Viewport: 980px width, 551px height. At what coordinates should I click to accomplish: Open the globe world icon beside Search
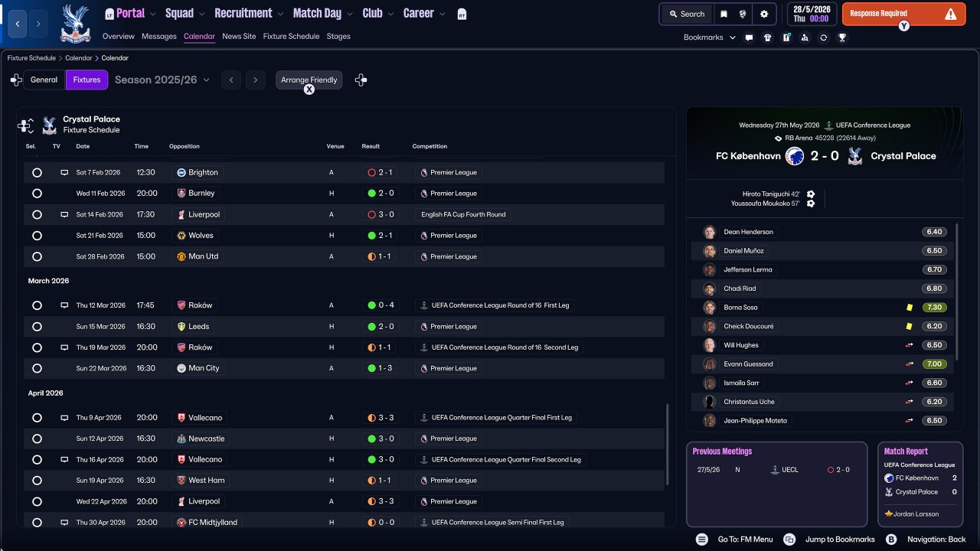(743, 14)
